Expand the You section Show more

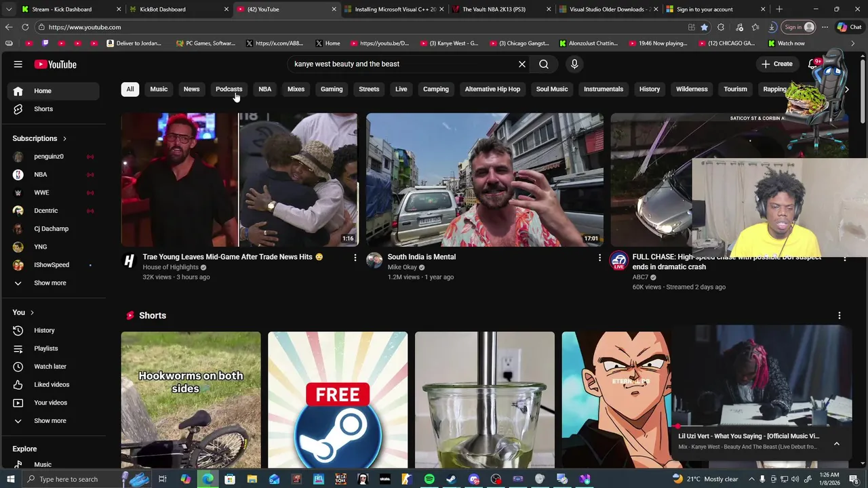tap(53, 421)
